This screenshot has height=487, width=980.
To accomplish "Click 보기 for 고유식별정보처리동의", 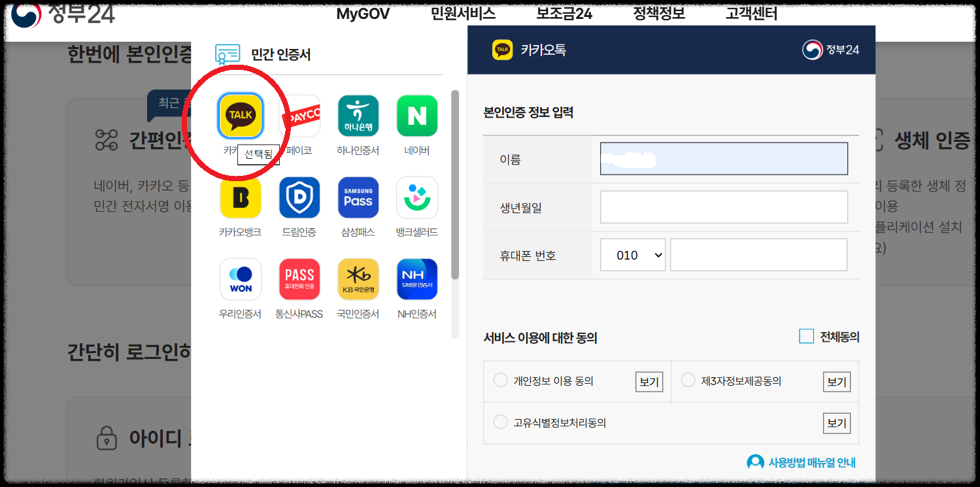I will 837,424.
